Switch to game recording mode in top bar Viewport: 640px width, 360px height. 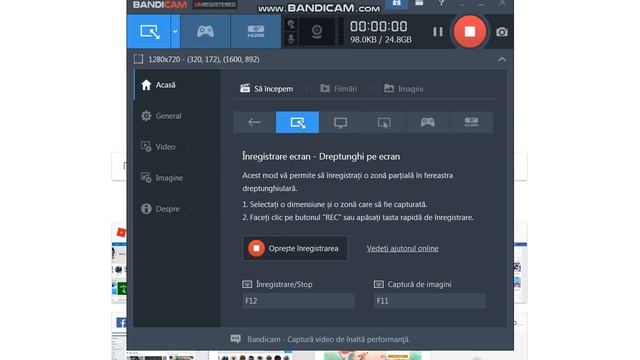click(x=205, y=31)
